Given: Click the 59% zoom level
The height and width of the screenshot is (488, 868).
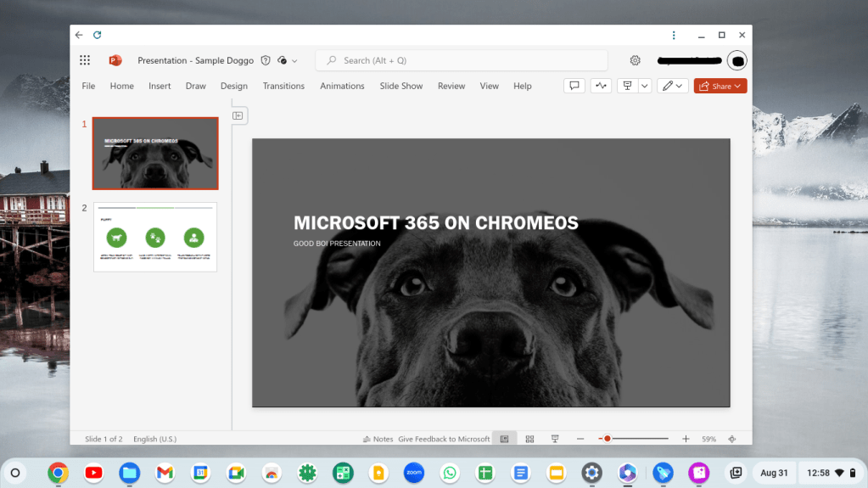Looking at the screenshot, I should 708,439.
